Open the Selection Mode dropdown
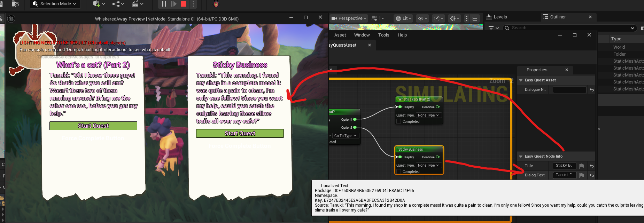Viewport: 644px width, 223px height. tap(55, 4)
